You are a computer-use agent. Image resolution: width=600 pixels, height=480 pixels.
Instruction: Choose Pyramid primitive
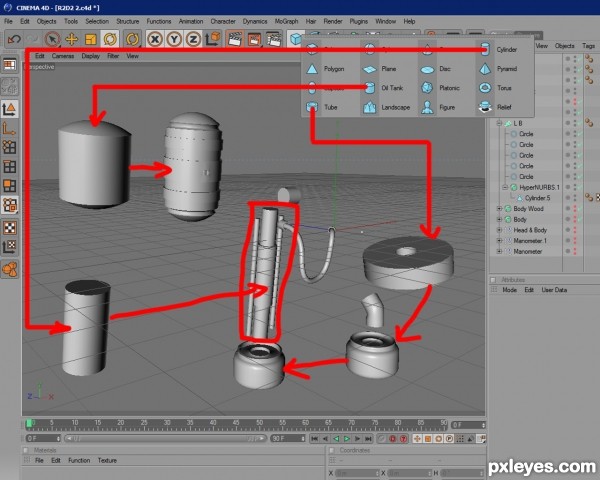point(498,69)
